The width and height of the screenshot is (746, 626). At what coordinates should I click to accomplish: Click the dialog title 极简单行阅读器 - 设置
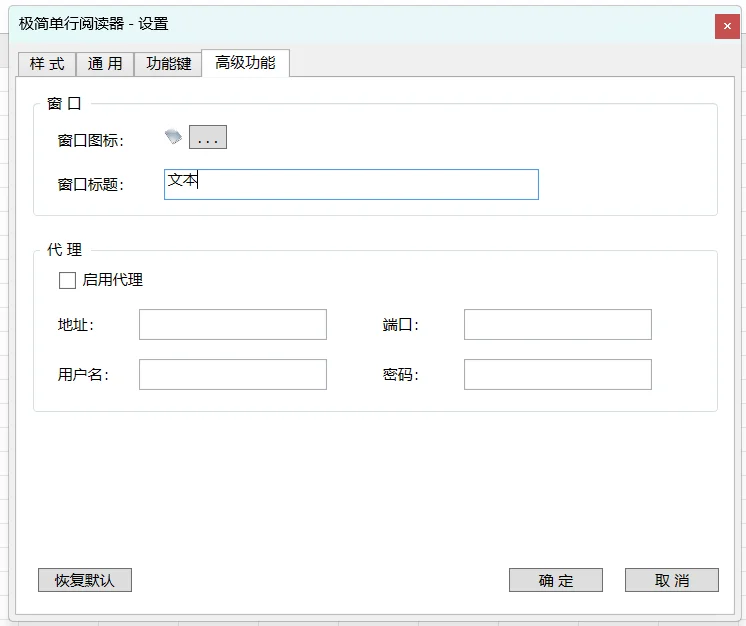point(94,24)
